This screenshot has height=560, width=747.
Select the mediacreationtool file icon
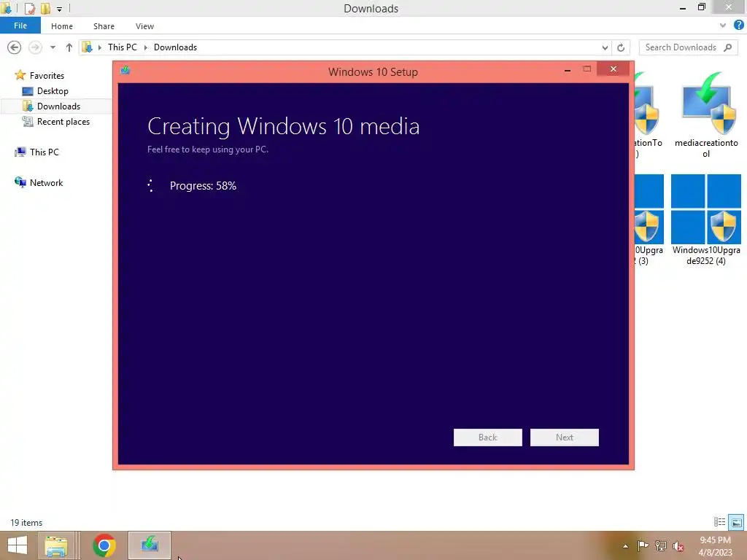pos(706,104)
